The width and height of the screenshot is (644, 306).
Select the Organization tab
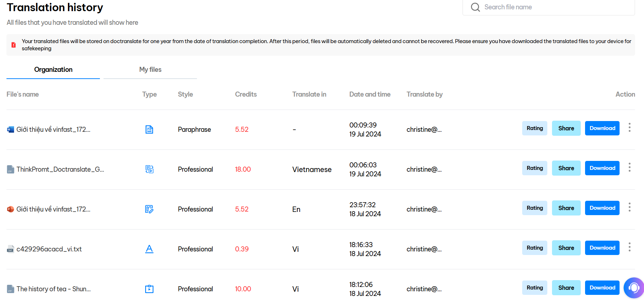click(x=53, y=70)
